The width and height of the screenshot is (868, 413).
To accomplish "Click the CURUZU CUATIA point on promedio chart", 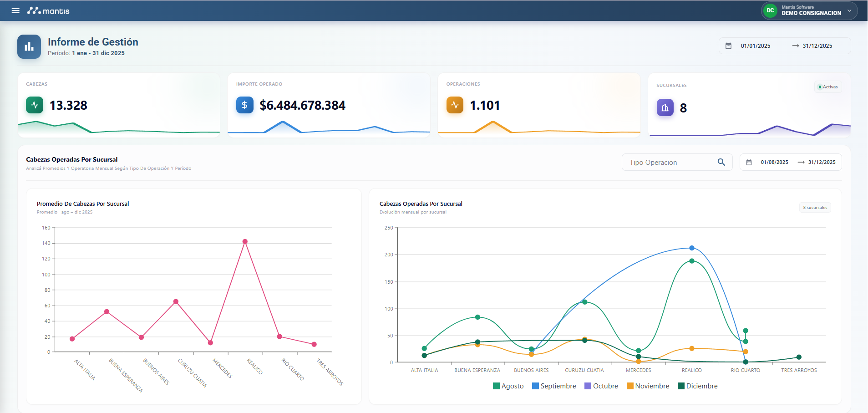I will (176, 301).
